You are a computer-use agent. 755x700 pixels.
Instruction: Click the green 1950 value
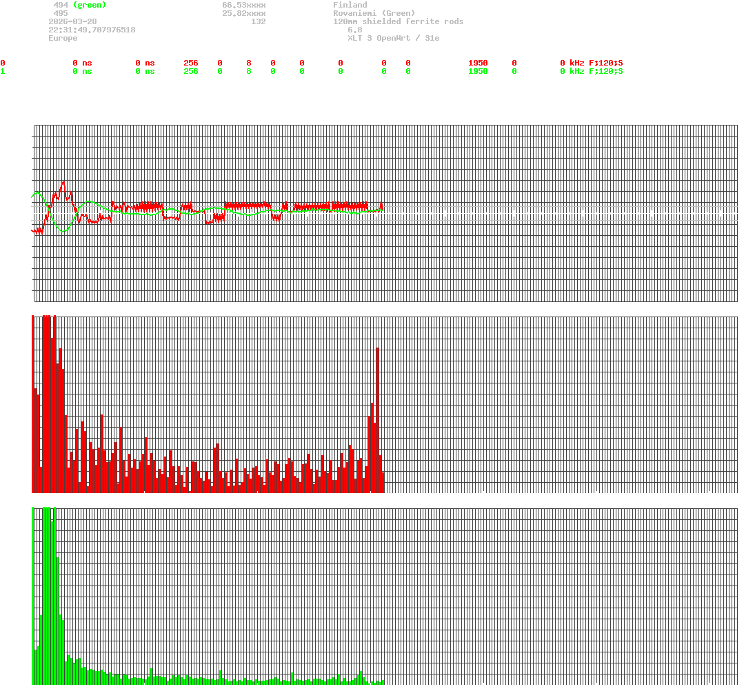[x=478, y=71]
